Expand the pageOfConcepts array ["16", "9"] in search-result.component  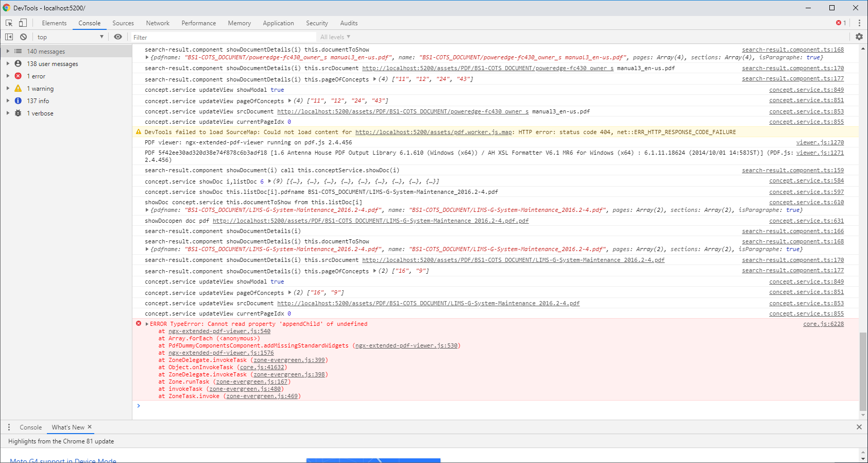coord(375,271)
